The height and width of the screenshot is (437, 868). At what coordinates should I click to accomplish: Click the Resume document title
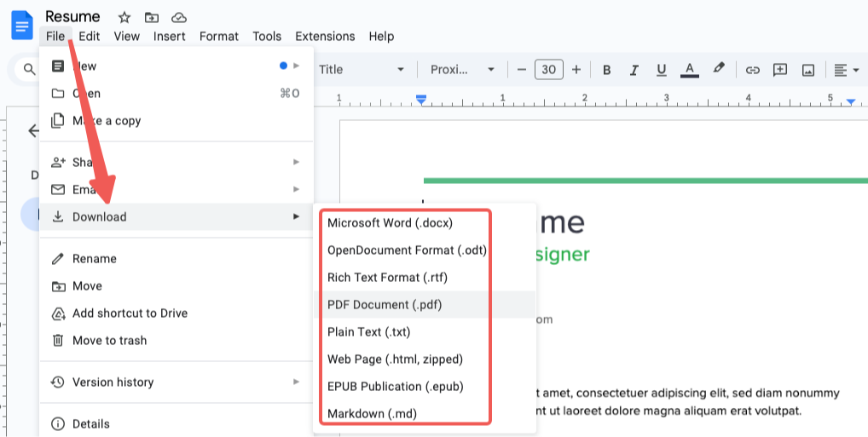coord(72,16)
